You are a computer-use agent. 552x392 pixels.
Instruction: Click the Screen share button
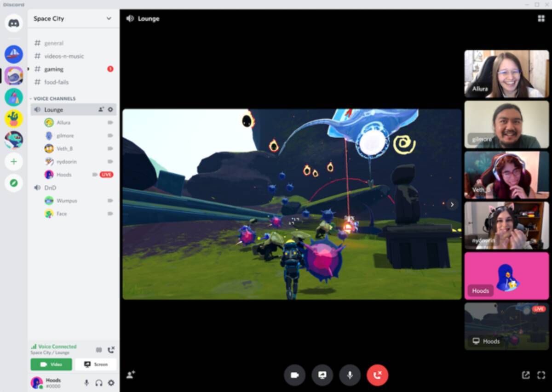click(96, 364)
